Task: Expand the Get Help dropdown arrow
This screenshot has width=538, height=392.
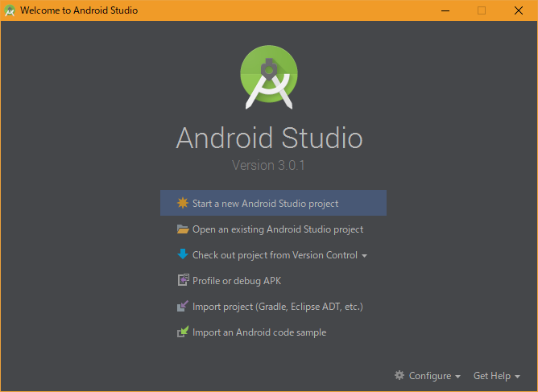Action: tap(517, 377)
